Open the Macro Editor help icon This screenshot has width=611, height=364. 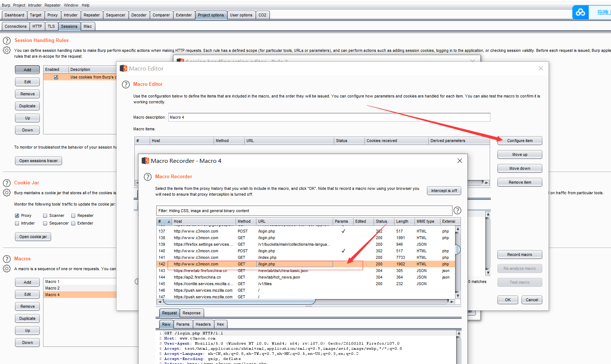[x=126, y=84]
